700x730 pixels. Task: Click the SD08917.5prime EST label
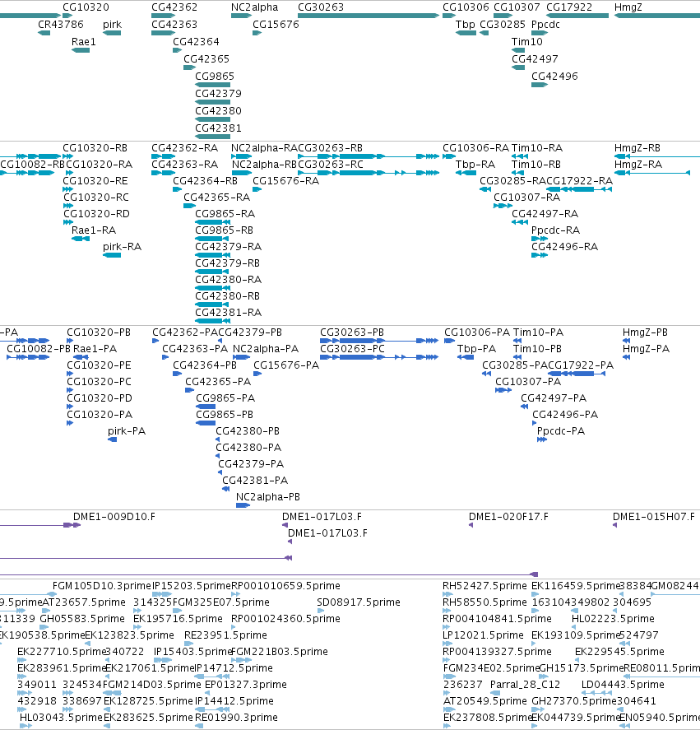pyautogui.click(x=359, y=602)
